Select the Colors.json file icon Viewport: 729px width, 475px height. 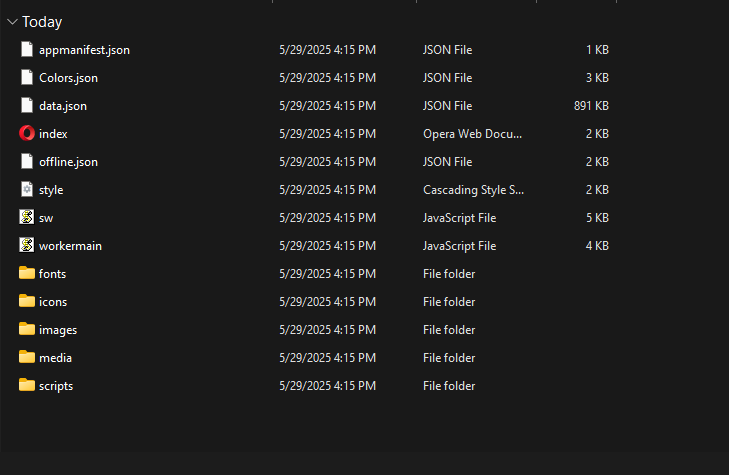[x=27, y=77]
